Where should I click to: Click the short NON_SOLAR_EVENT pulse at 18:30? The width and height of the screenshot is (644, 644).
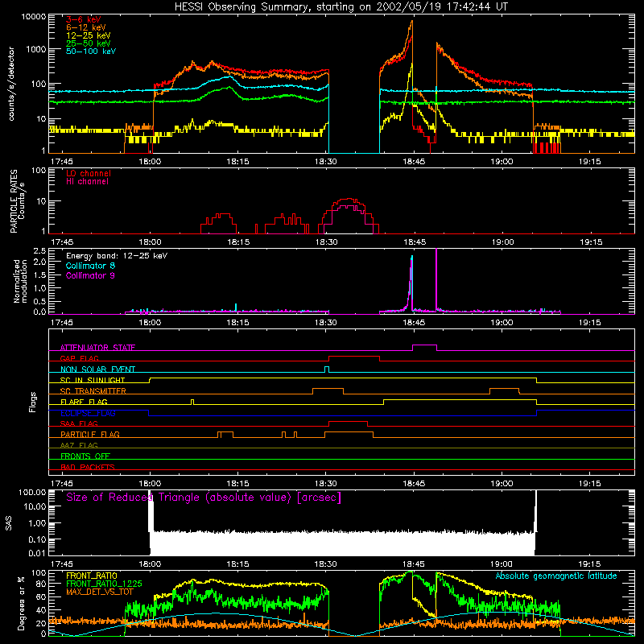(327, 369)
